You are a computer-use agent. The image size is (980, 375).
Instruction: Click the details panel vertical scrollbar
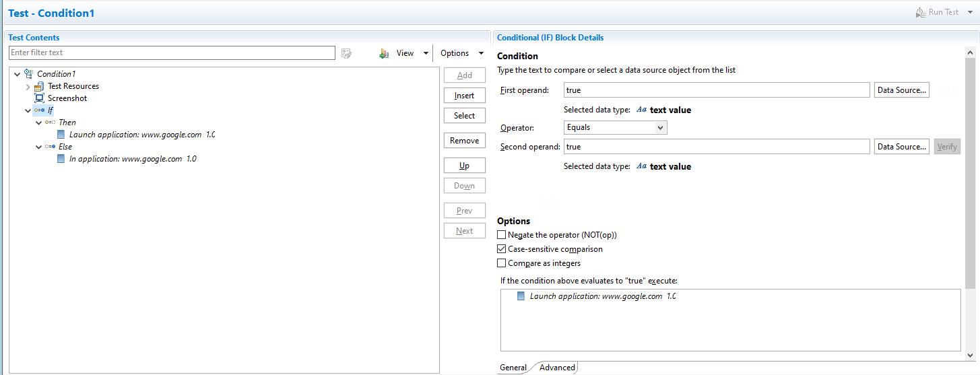click(970, 173)
